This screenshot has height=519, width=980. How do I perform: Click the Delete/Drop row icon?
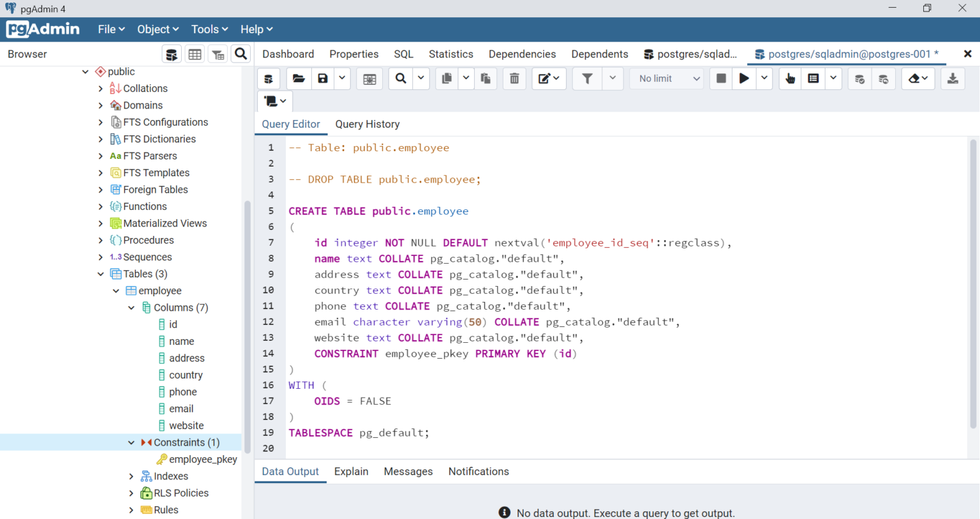[514, 78]
